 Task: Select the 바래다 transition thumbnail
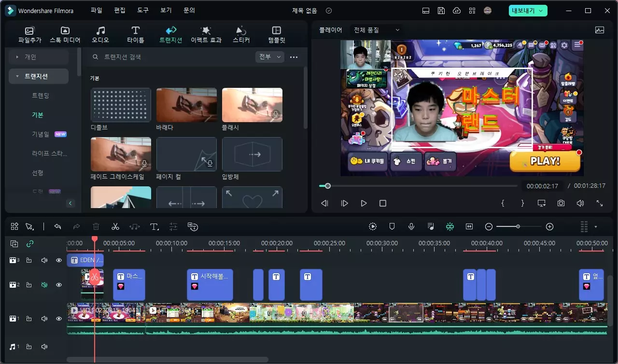coord(186,105)
